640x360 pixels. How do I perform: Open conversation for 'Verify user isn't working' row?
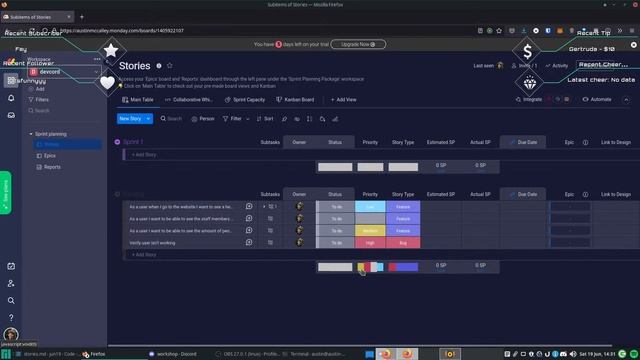click(249, 242)
